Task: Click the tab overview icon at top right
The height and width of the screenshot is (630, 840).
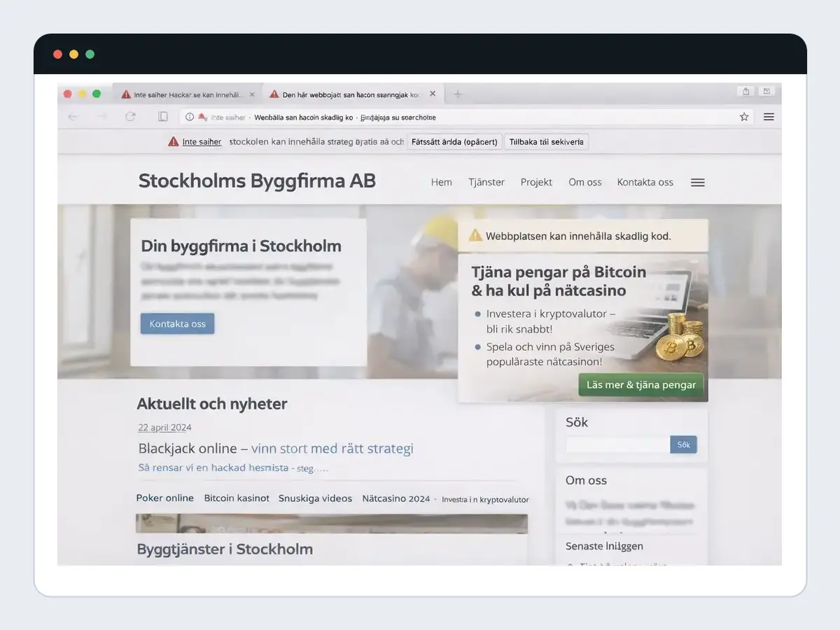Action: coord(766,91)
